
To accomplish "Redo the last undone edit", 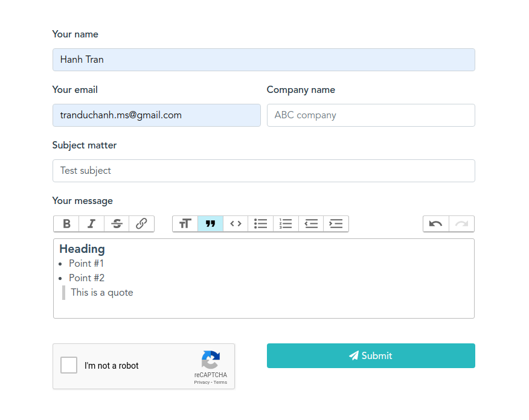I will 461,224.
